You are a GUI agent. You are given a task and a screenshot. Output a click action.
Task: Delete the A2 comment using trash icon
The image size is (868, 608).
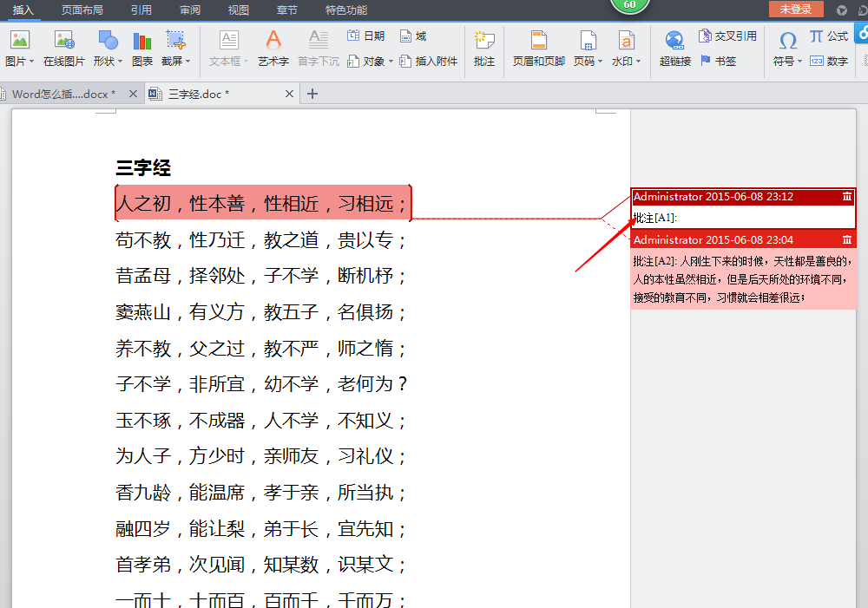pos(847,239)
